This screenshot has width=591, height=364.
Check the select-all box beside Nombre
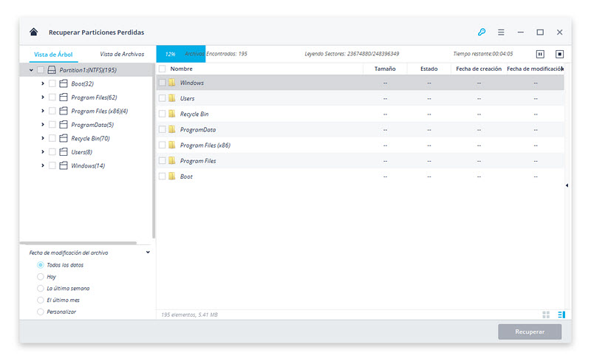tap(162, 69)
